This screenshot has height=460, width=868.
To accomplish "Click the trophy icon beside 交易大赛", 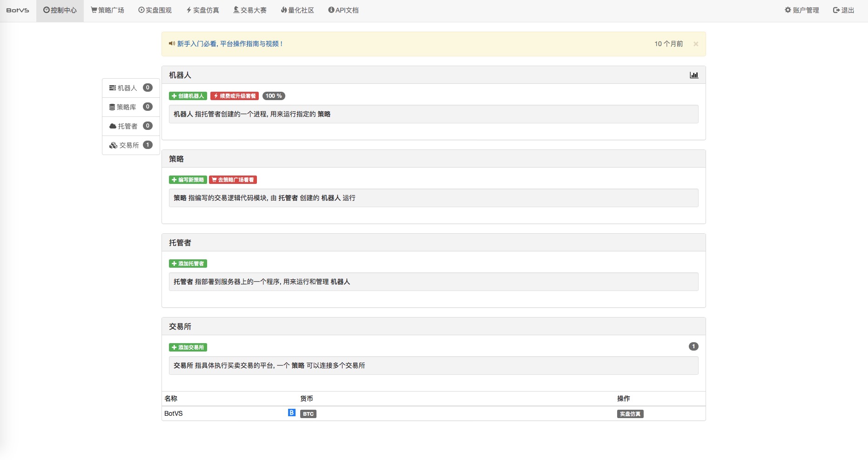I will 236,10.
